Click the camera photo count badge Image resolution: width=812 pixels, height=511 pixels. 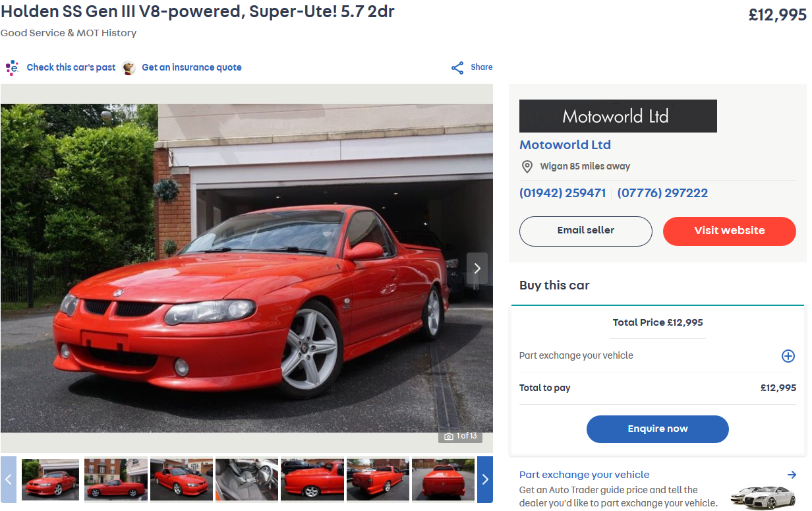coord(461,436)
